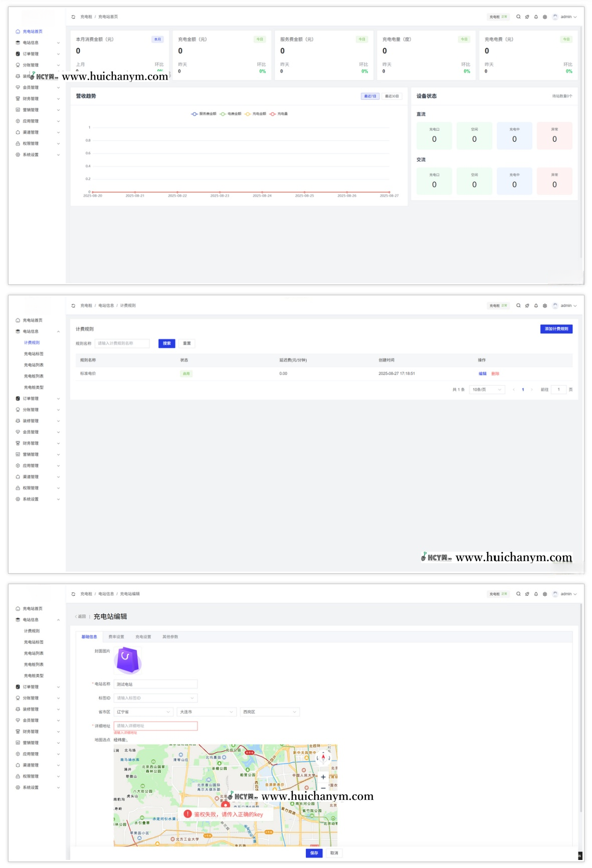Image resolution: width=592 pixels, height=868 pixels.
Task: Open the 10条/页 page size dropdown
Action: (x=486, y=390)
